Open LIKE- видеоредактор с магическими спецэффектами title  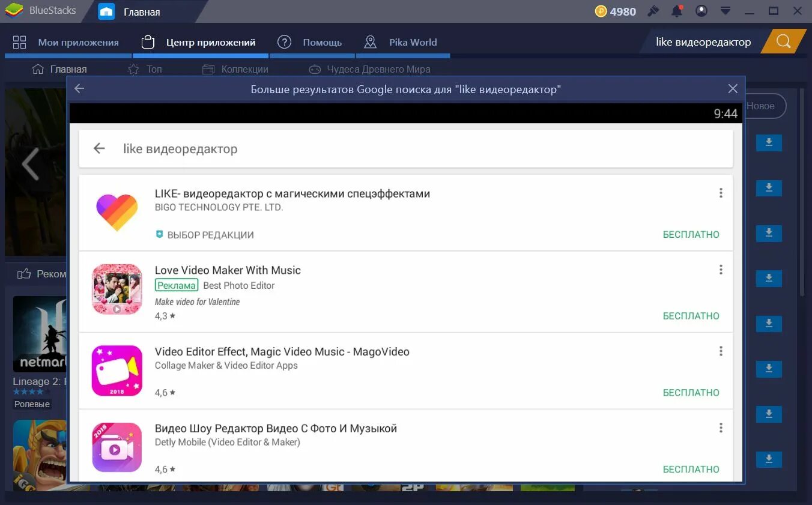coord(292,193)
